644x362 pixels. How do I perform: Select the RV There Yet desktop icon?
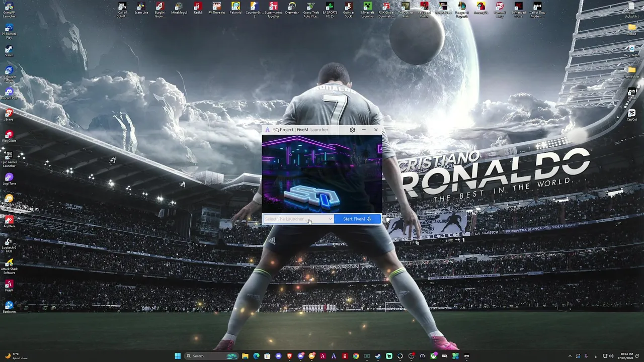217,9
